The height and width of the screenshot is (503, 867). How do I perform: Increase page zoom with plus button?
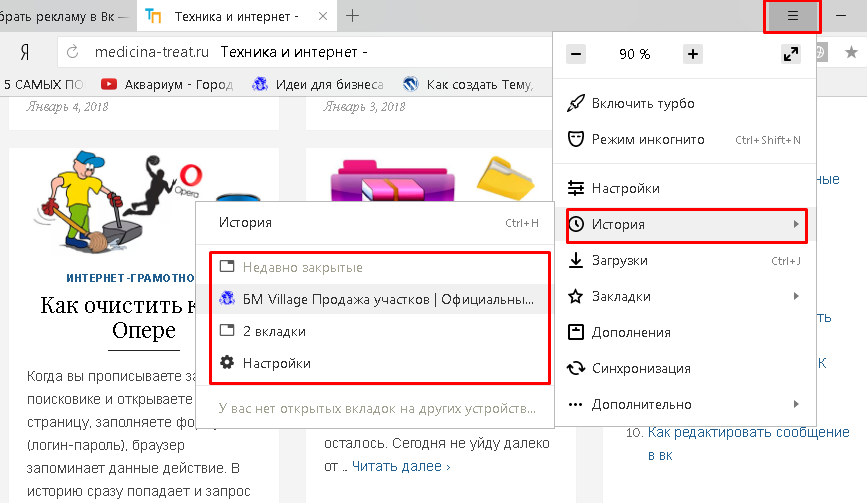click(693, 54)
